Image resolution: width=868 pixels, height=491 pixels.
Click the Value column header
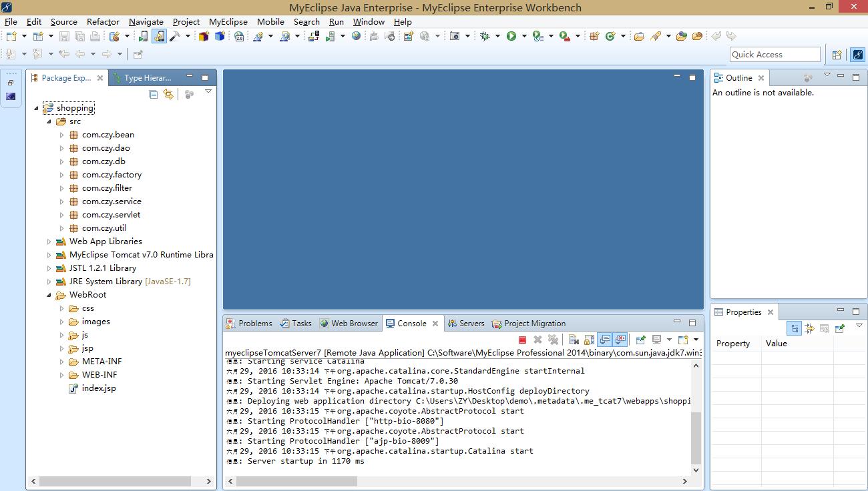coord(797,344)
